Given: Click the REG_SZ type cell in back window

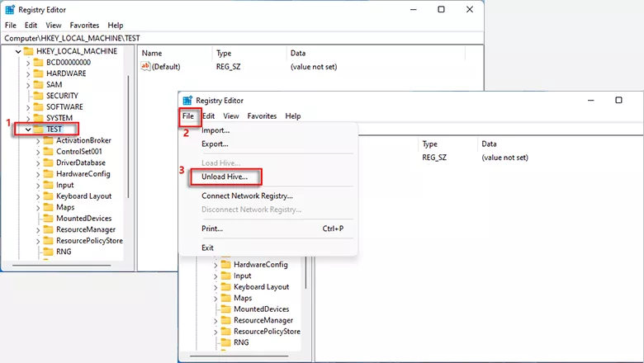Looking at the screenshot, I should click(x=229, y=67).
